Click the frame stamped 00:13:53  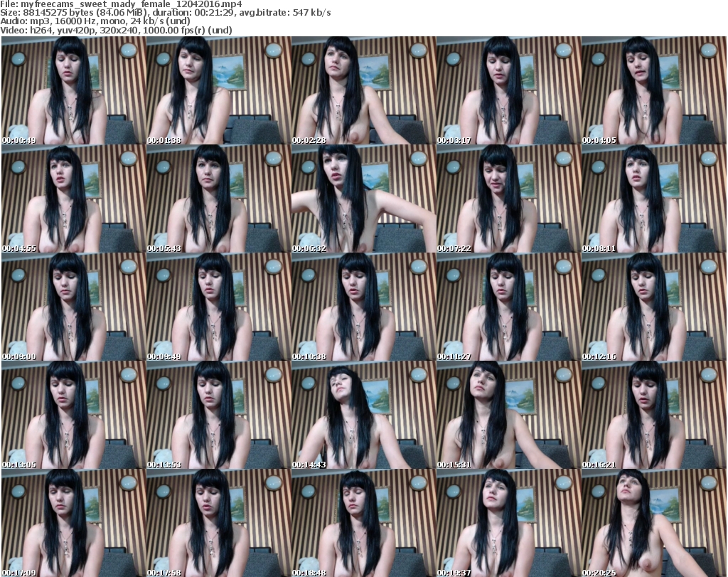point(219,415)
